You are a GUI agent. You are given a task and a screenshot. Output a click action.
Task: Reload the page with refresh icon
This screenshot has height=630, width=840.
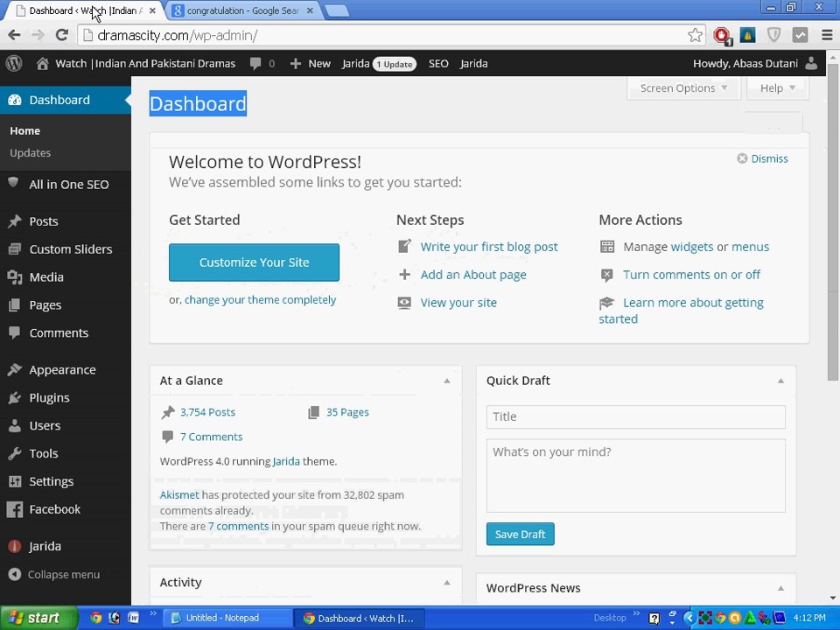click(61, 35)
